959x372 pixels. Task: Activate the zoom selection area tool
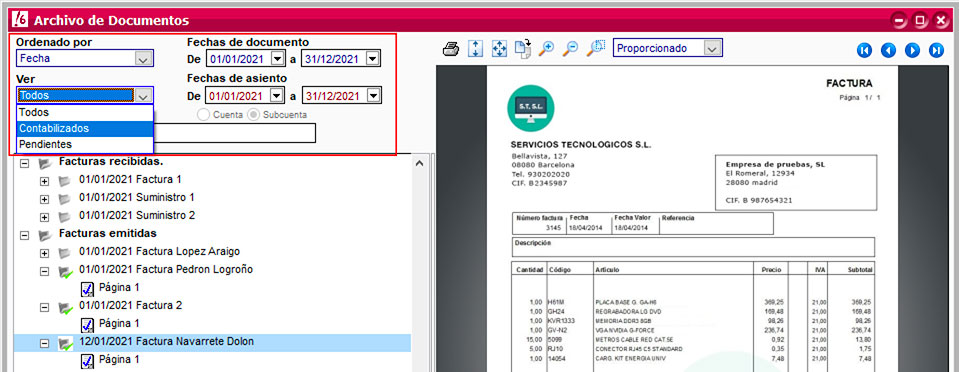point(595,49)
